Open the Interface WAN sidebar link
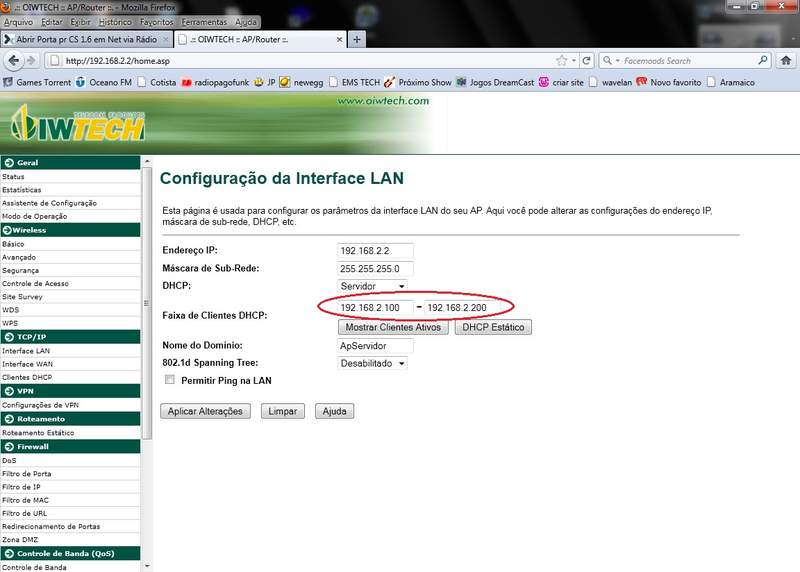Viewport: 800px width, 572px height. [28, 364]
